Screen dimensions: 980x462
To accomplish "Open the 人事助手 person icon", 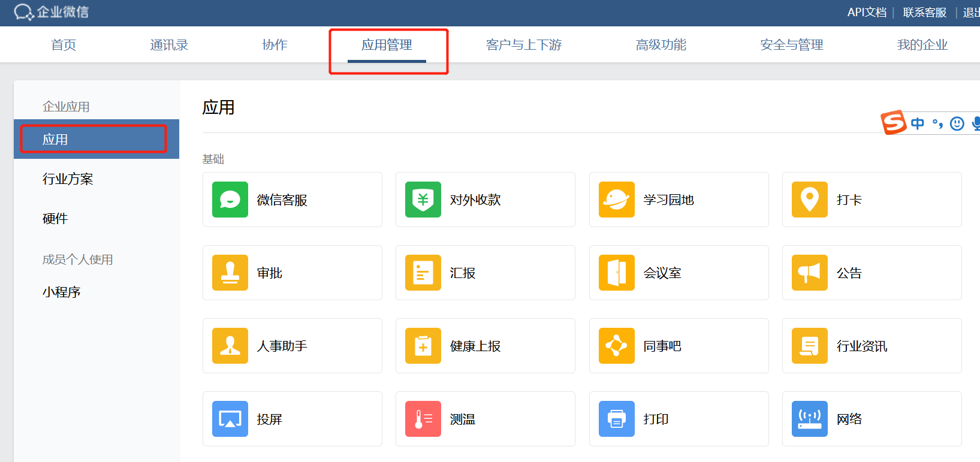I will [x=230, y=346].
